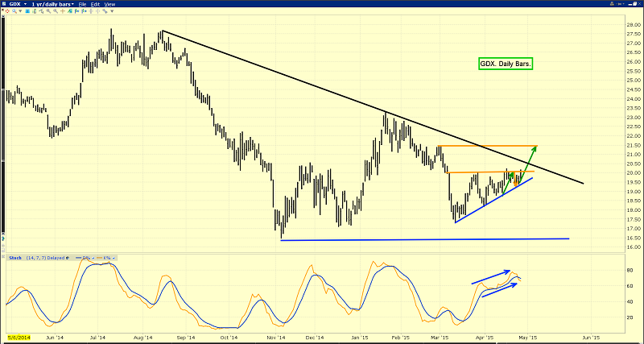Screen dimensions: 644x344
Task: Open the D% line dropdown
Action: point(93,258)
